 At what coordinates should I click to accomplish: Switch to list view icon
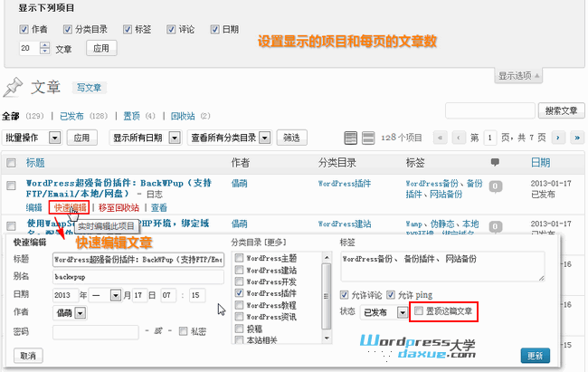coord(351,138)
